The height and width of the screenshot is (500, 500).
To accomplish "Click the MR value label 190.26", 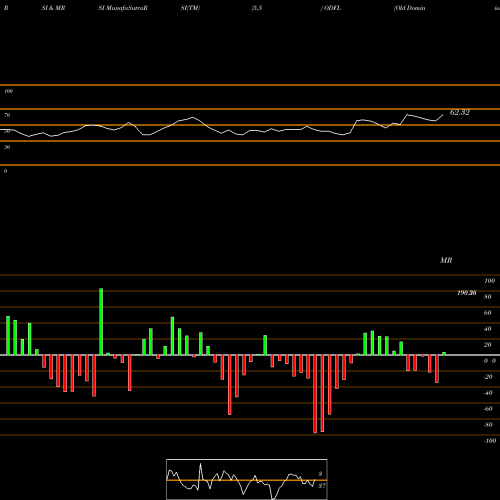I will coord(467,293).
